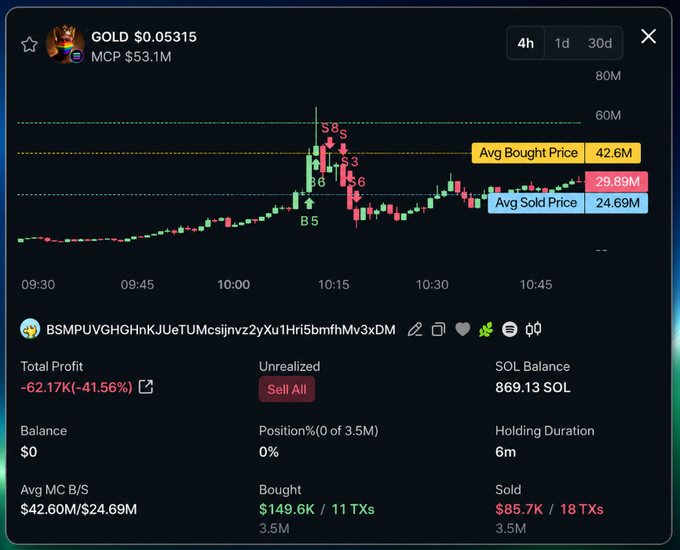
Task: Click the S 8 sell marker
Action: point(330,128)
